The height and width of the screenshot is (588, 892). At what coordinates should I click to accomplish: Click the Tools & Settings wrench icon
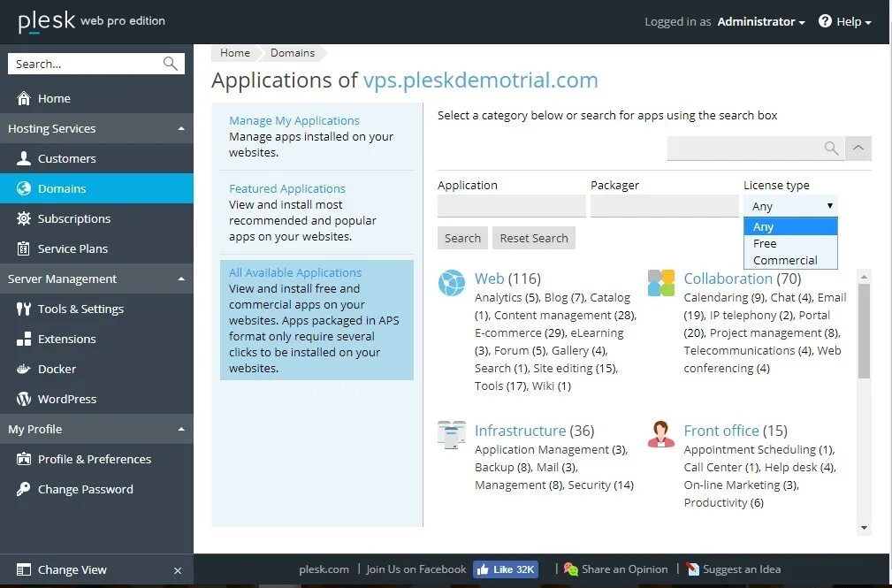[23, 309]
